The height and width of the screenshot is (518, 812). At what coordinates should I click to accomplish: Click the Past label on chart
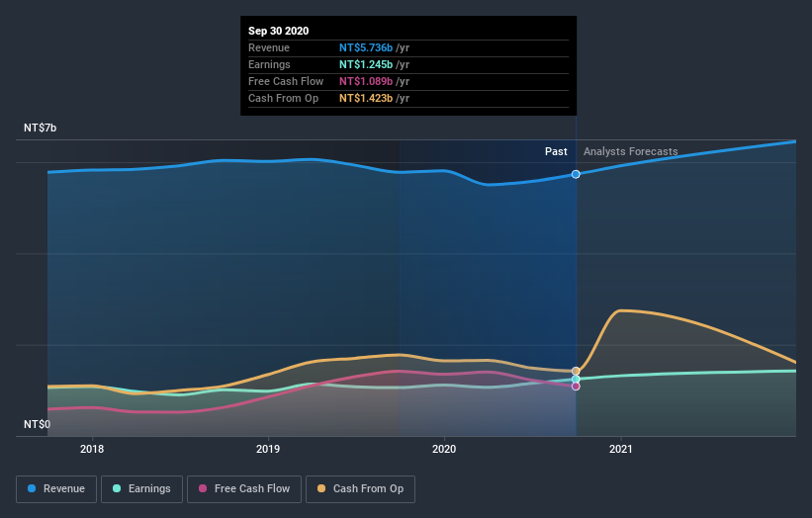coord(556,151)
